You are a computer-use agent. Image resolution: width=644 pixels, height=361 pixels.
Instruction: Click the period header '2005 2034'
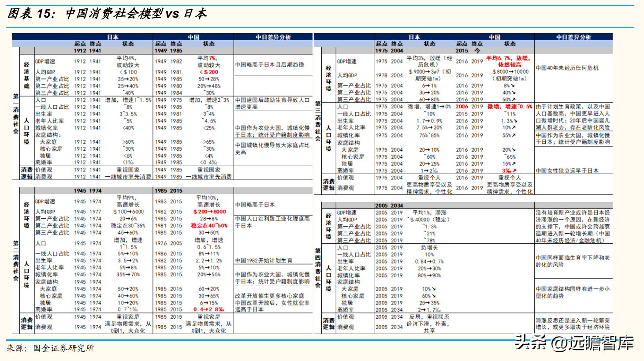(x=389, y=205)
